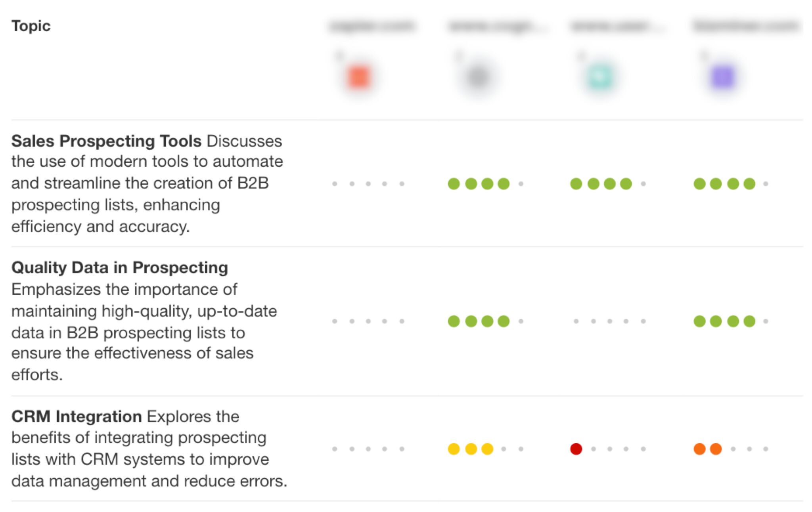Click the orange square icon in the header
Image resolution: width=812 pixels, height=512 pixels.
(359, 77)
